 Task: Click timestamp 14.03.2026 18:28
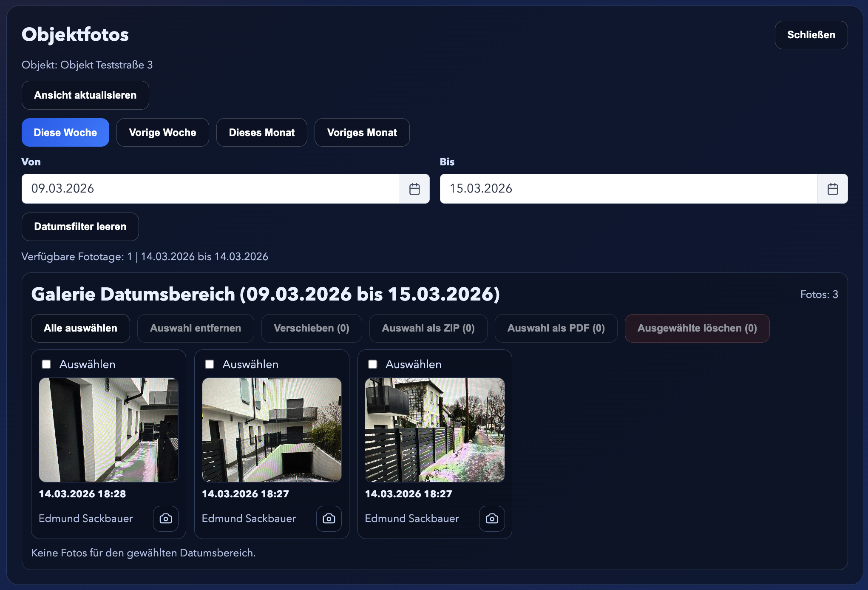[x=82, y=494]
